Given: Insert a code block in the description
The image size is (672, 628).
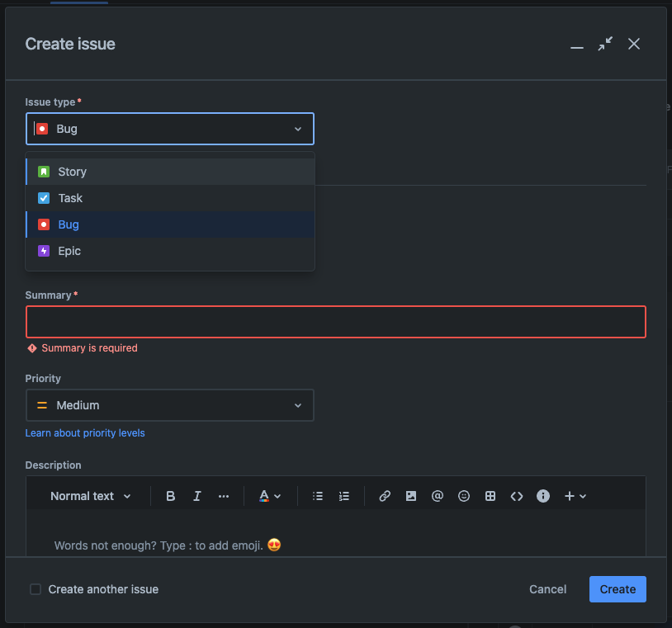Looking at the screenshot, I should pos(517,496).
